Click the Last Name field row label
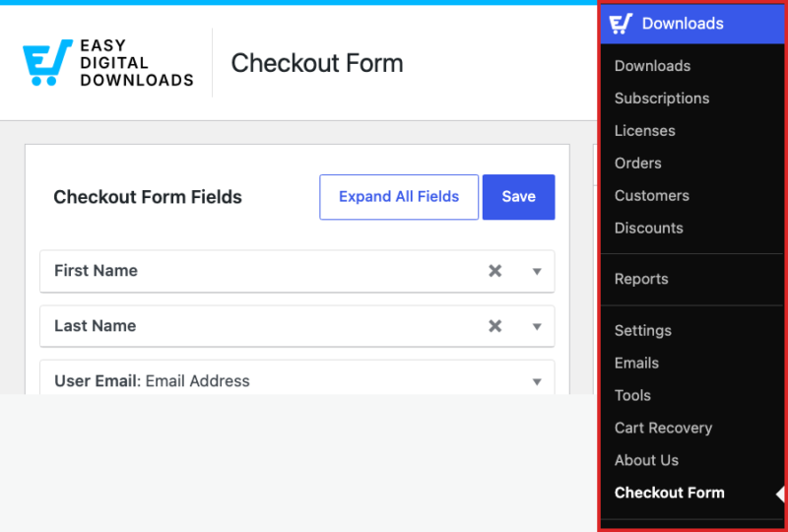Viewport: 788px width, 532px height. click(95, 326)
